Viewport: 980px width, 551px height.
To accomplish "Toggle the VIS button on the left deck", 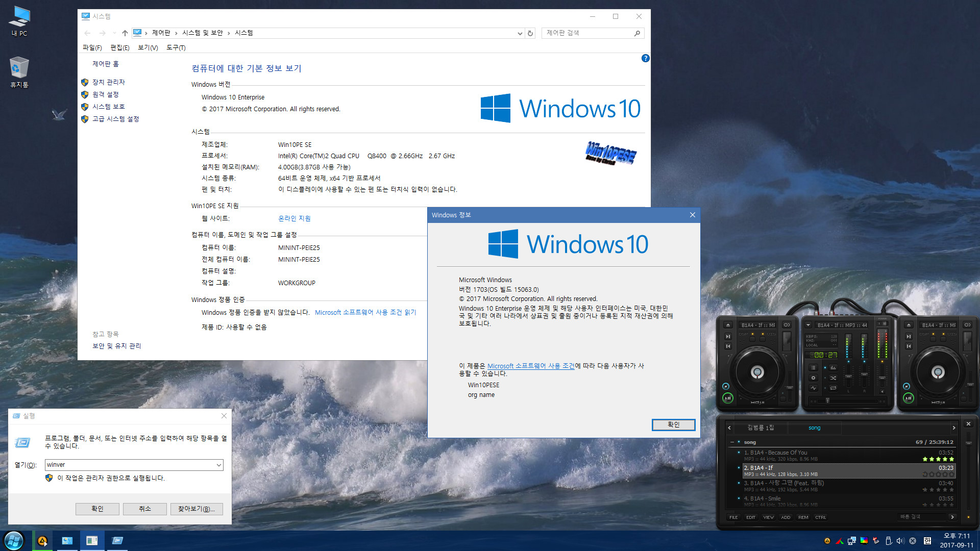I will point(763,339).
